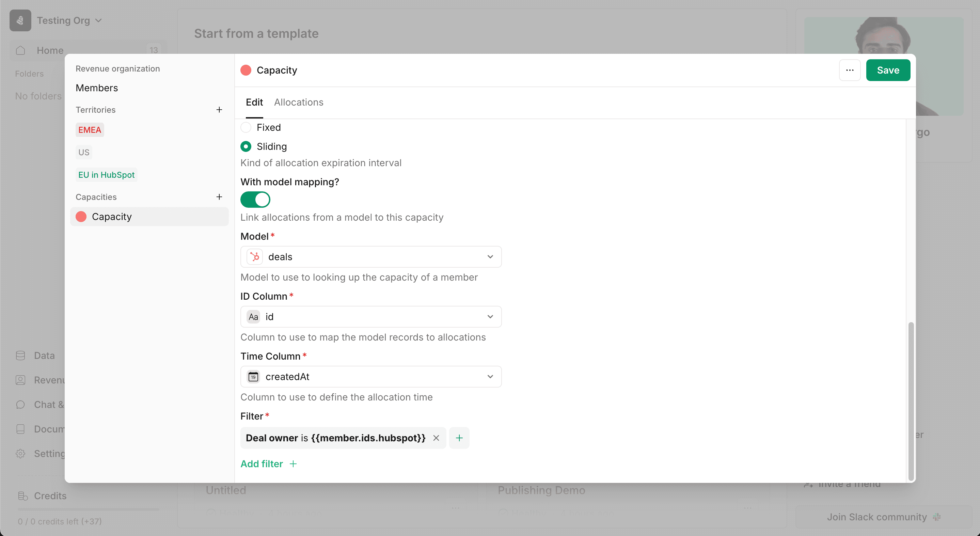Open the Members section
980x536 pixels.
coord(97,88)
